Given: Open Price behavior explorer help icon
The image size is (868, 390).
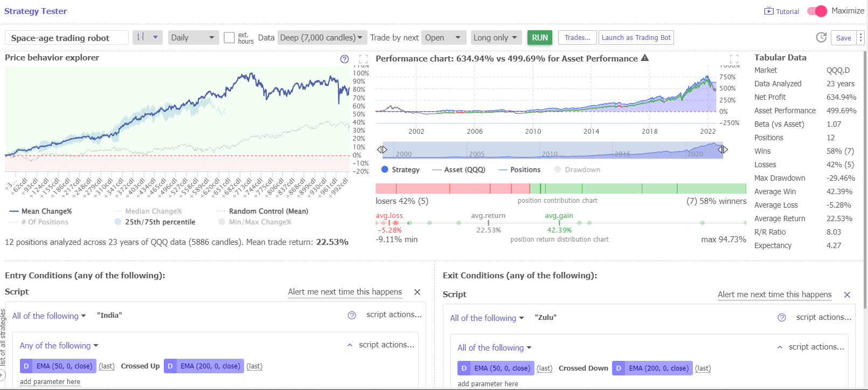Looking at the screenshot, I should coord(344,59).
